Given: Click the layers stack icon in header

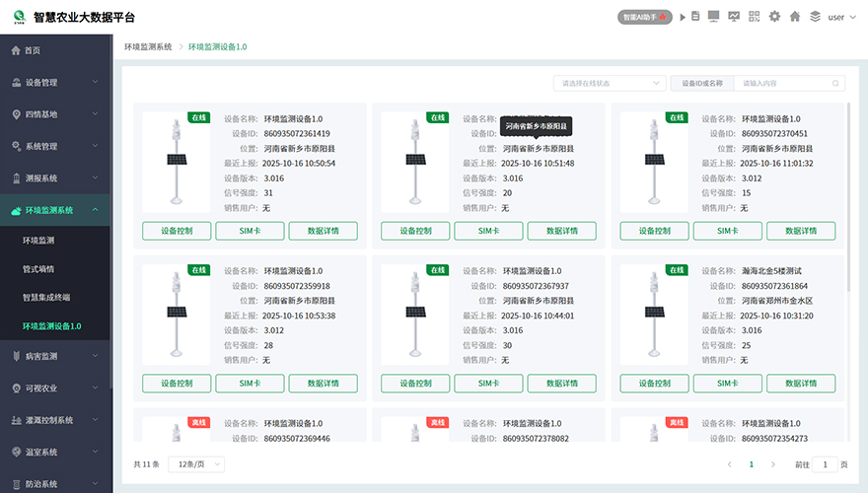Looking at the screenshot, I should [815, 17].
